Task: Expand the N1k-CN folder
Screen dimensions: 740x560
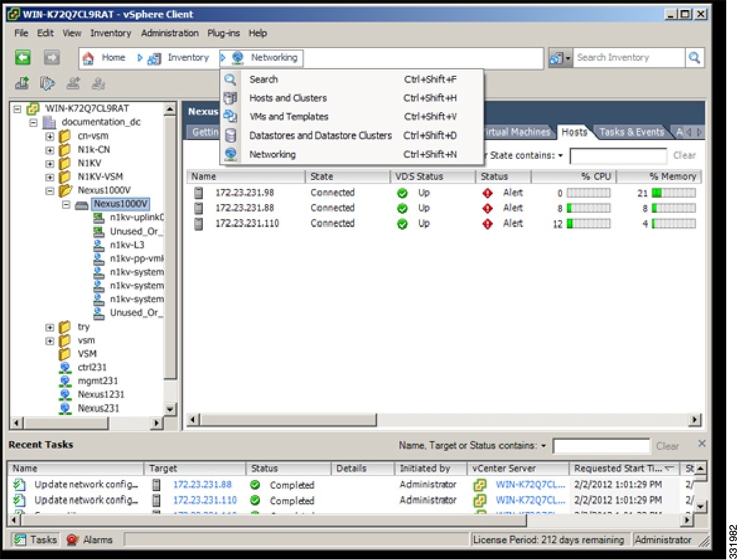Action: pyautogui.click(x=49, y=151)
